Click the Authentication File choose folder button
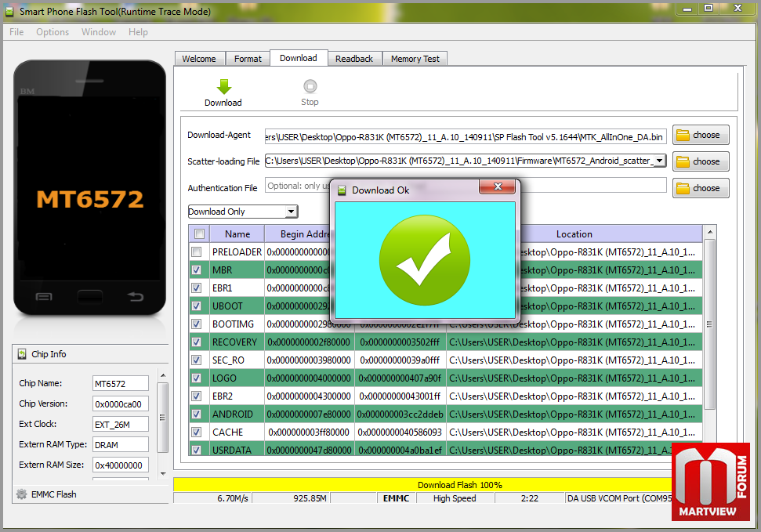Viewport: 761px width, 532px height. pyautogui.click(x=701, y=188)
